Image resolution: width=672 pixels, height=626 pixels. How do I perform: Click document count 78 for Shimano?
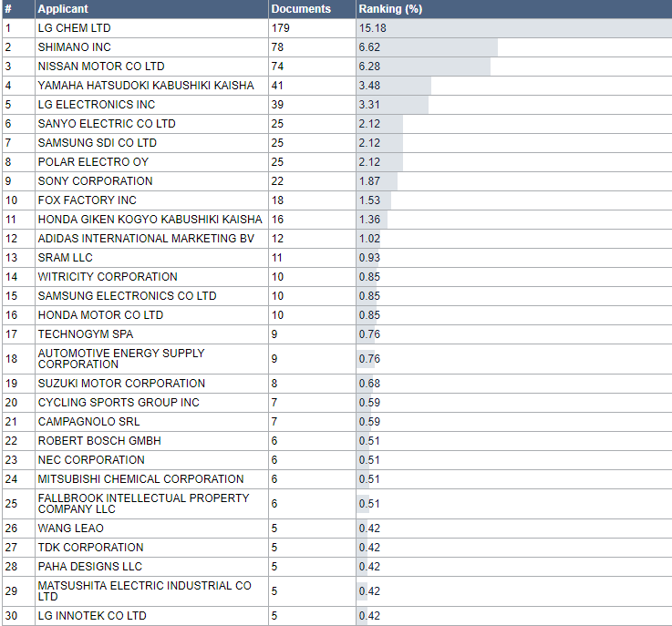pos(277,47)
